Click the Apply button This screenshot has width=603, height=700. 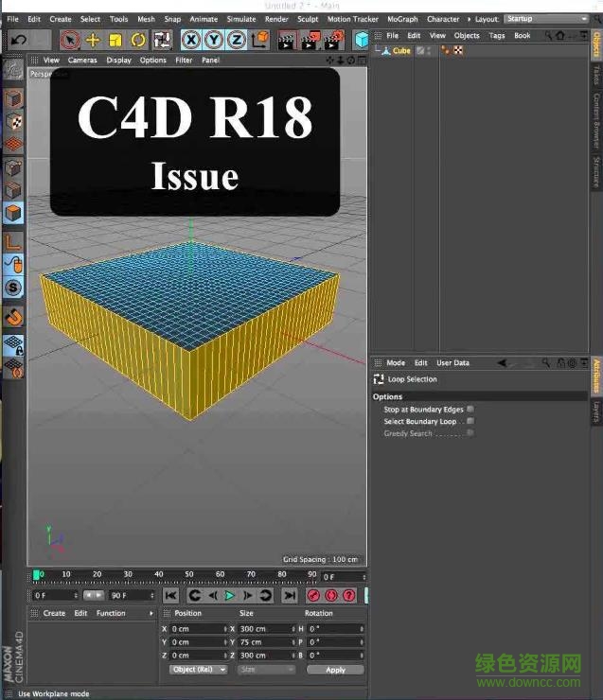335,670
